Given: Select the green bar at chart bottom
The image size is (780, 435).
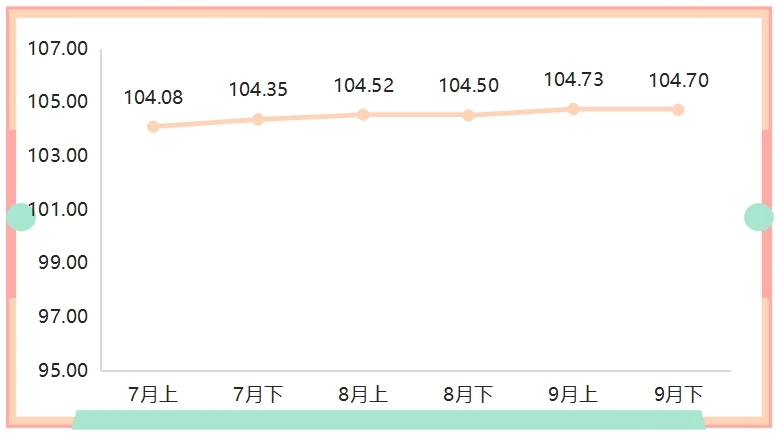Looking at the screenshot, I should [389, 420].
